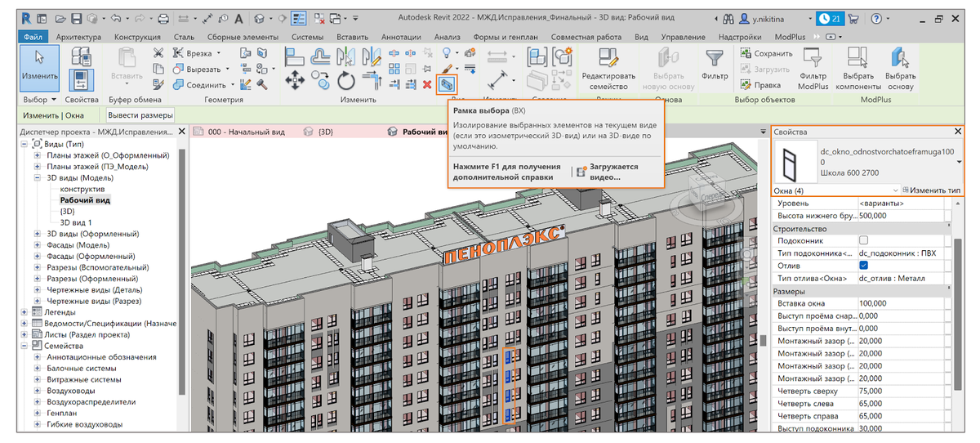Click the Rotate tool icon
Viewport: 980px width, 443px height.
coord(347,80)
